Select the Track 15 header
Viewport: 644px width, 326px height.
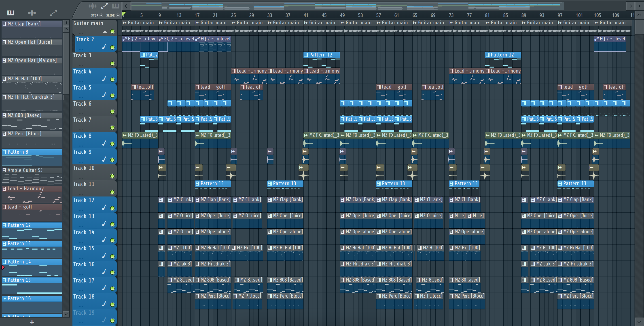[95, 253]
